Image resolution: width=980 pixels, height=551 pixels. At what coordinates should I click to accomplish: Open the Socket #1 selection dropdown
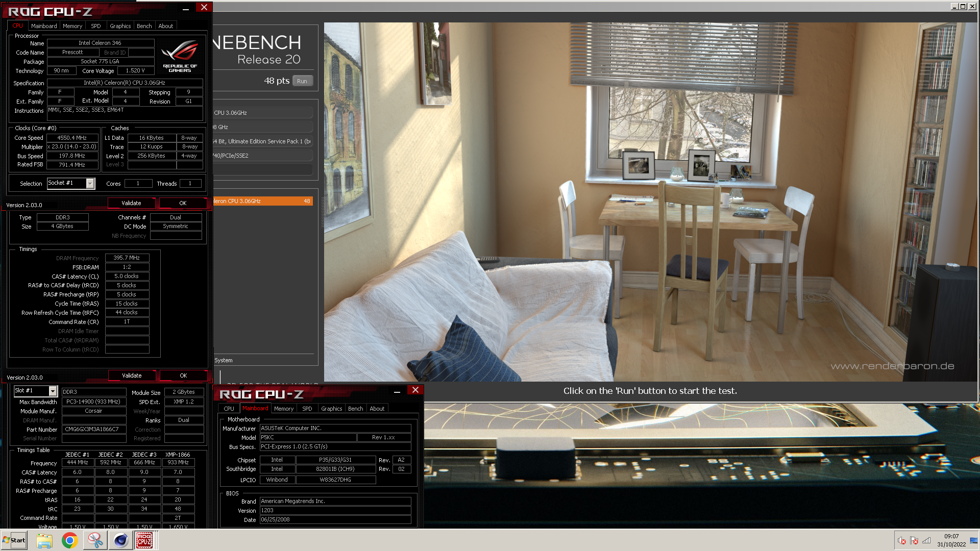coord(90,183)
